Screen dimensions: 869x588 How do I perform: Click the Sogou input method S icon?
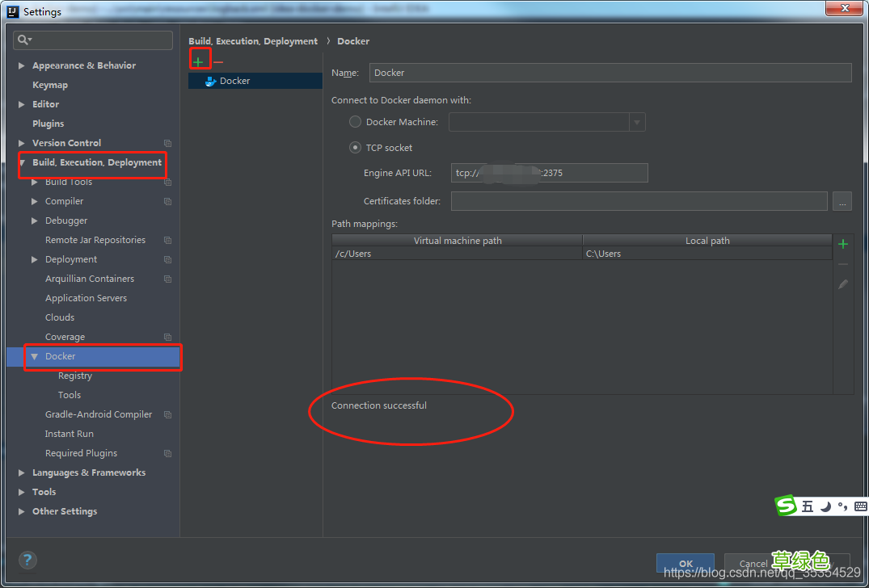[x=786, y=506]
